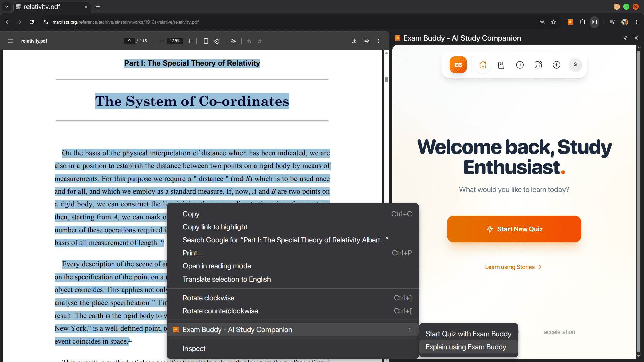This screenshot has width=644, height=362.
Task: Download the PDF file
Action: 354,41
